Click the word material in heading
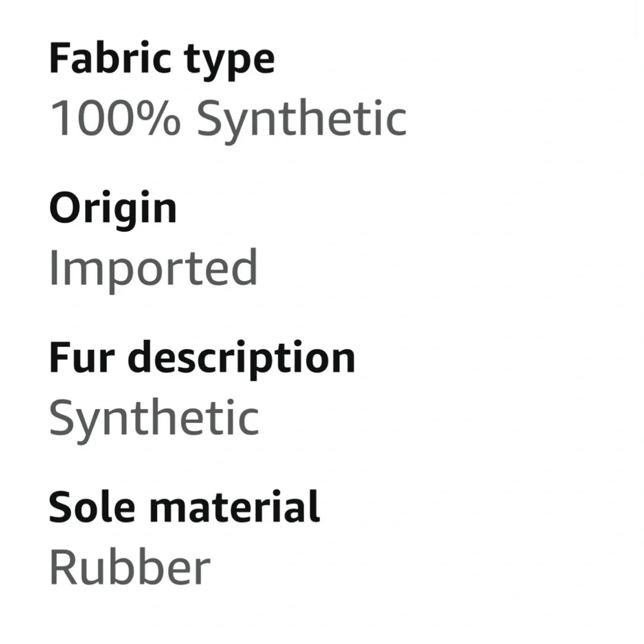The width and height of the screenshot is (644, 644). 233,507
